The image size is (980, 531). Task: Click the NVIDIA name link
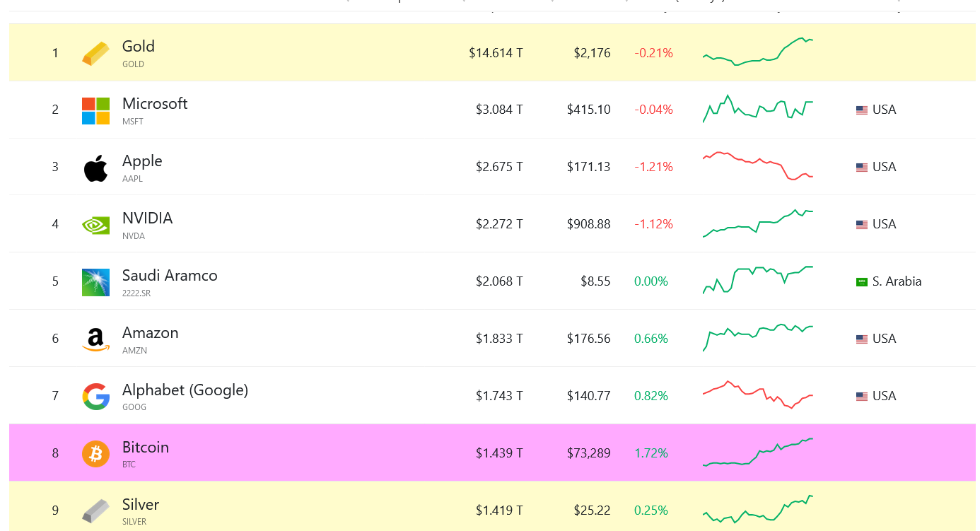click(147, 218)
